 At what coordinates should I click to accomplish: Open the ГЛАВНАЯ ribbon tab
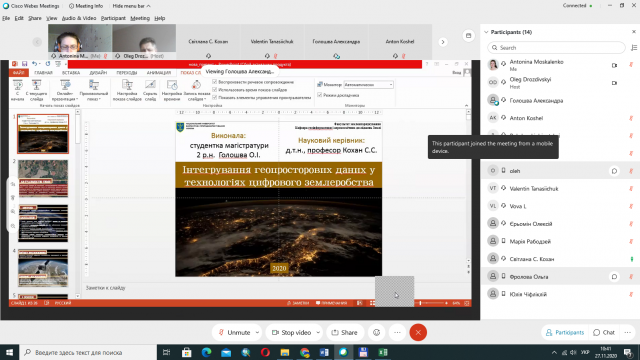pyautogui.click(x=44, y=73)
